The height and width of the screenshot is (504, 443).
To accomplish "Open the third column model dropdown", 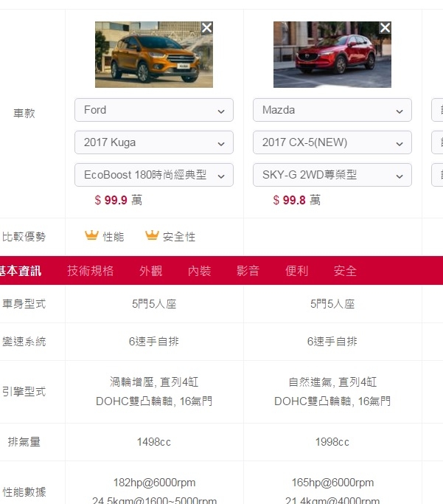I will click(437, 142).
